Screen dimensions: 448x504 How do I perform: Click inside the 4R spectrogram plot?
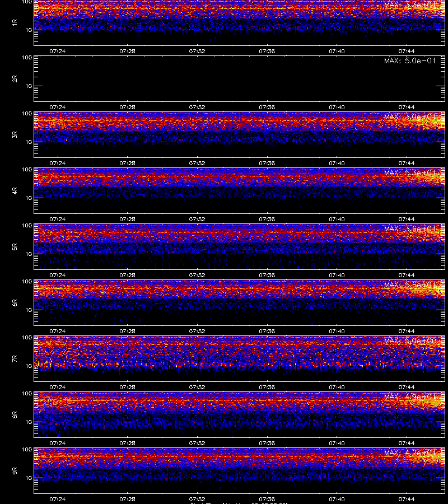coord(239,190)
